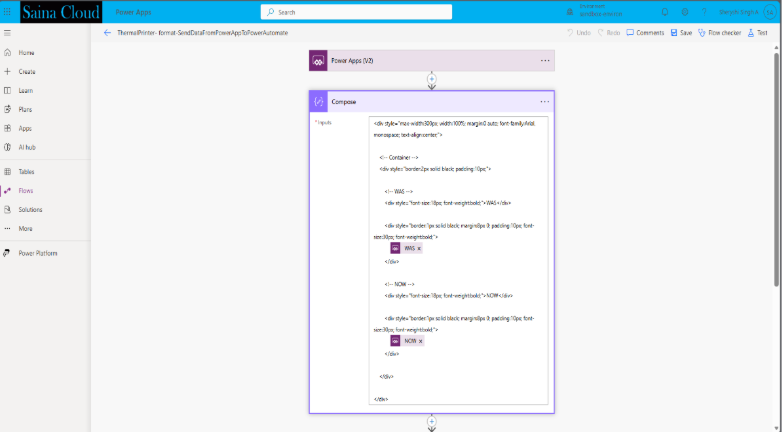Image resolution: width=783 pixels, height=432 pixels.
Task: Click the Flow checker icon
Action: [x=719, y=33]
